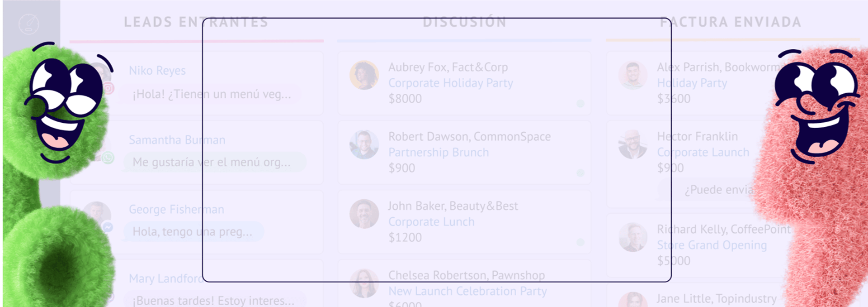Select the Leads Entrantes column header
868x307 pixels.
click(x=196, y=22)
